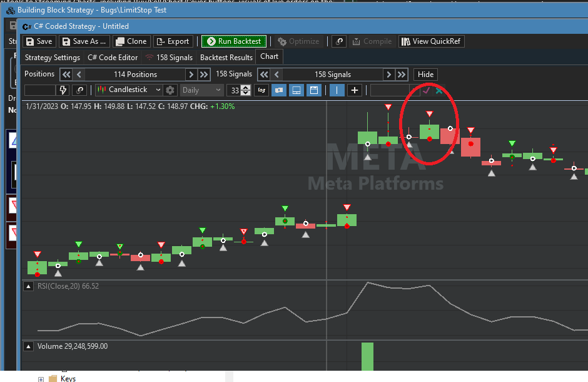588x382 pixels.
Task: Click the symbol input box in chart toolbar
Action: (40, 90)
